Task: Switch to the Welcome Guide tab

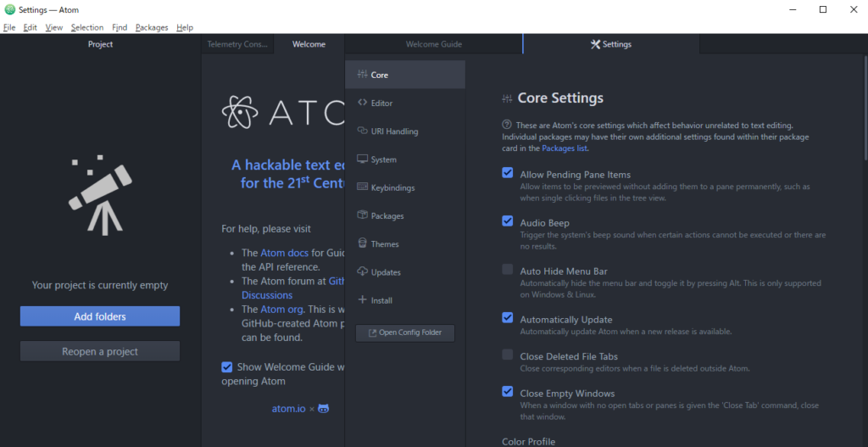Action: click(x=434, y=44)
